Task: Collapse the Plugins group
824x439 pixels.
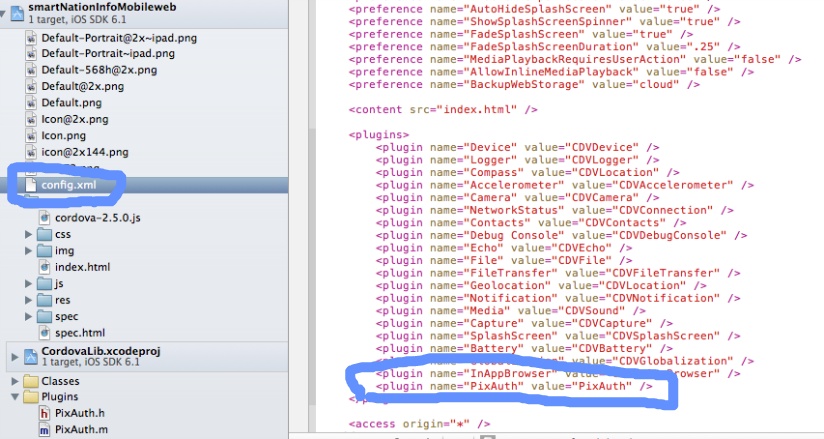Action: (x=15, y=397)
